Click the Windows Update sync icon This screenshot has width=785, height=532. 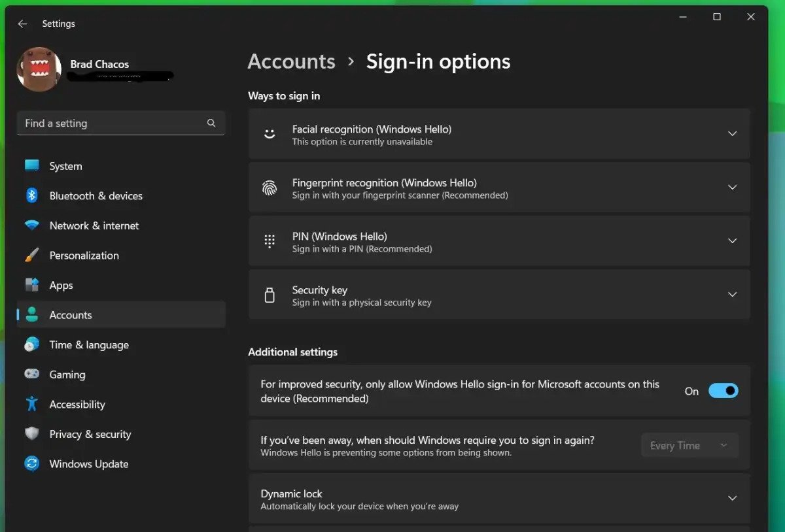click(31, 464)
